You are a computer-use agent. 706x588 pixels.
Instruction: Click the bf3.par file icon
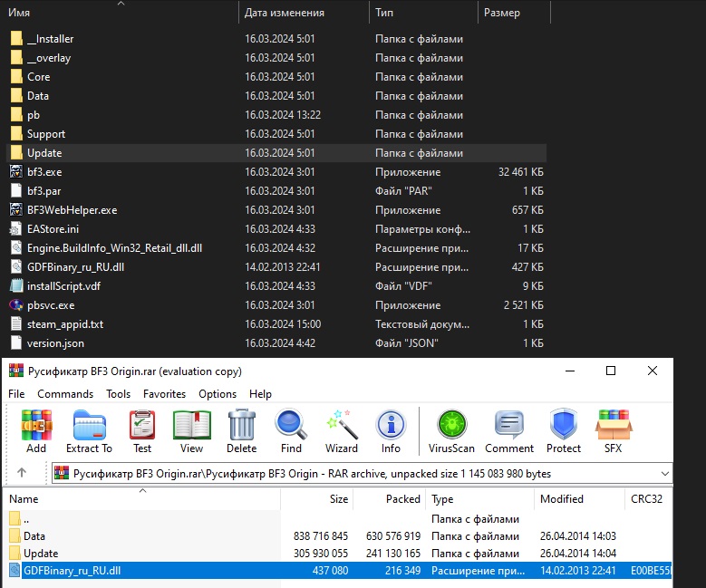pyautogui.click(x=16, y=190)
